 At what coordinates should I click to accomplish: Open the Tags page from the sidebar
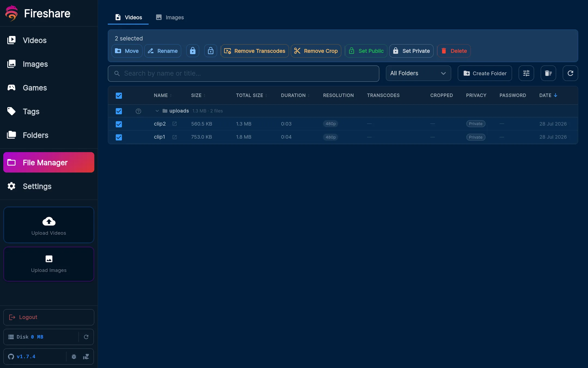[x=49, y=111]
